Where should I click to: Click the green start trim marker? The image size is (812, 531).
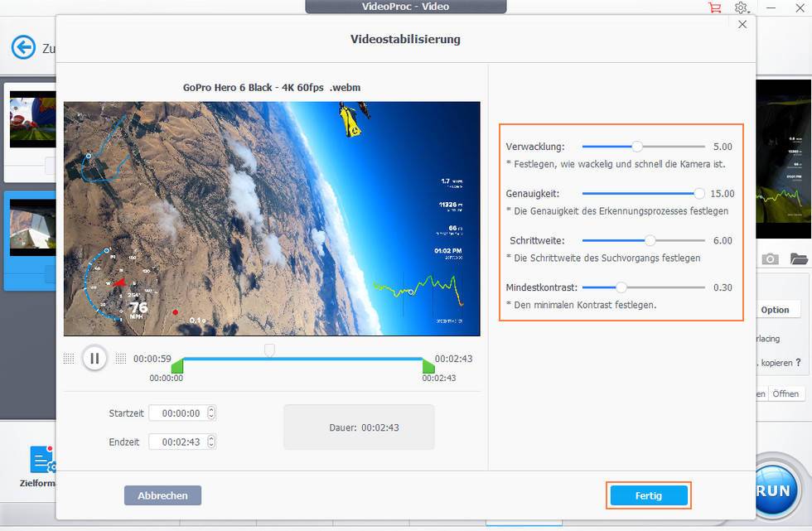pyautogui.click(x=177, y=365)
